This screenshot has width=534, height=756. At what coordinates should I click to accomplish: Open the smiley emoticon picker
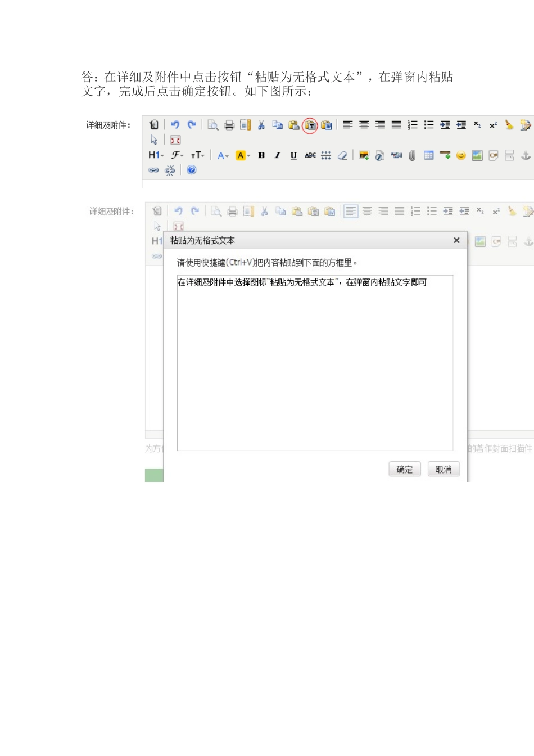(x=461, y=155)
